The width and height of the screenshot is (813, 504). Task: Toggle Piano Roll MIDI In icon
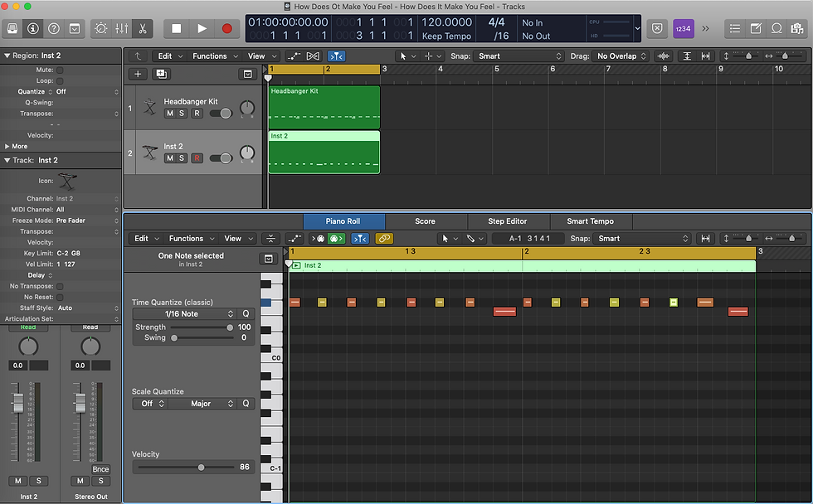(317, 238)
